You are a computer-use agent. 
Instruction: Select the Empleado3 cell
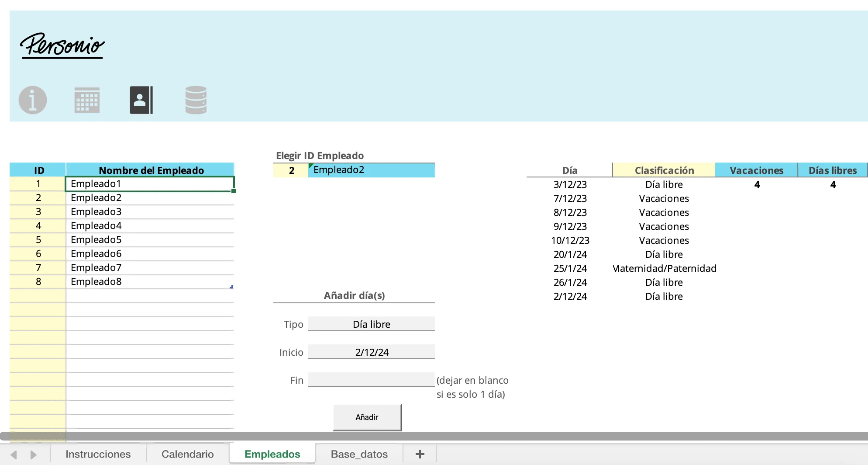(x=150, y=212)
